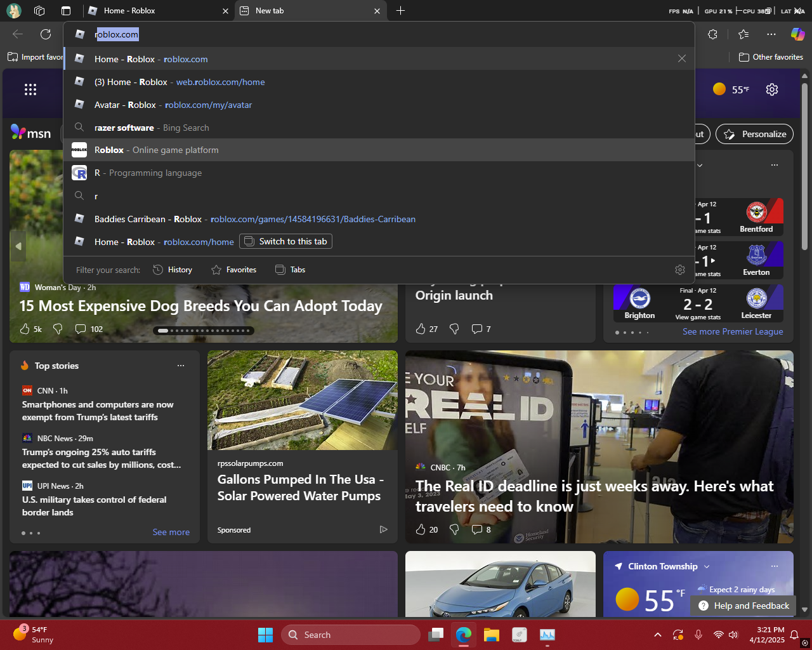
Task: Open the Edge profile icon
Action: 13,10
